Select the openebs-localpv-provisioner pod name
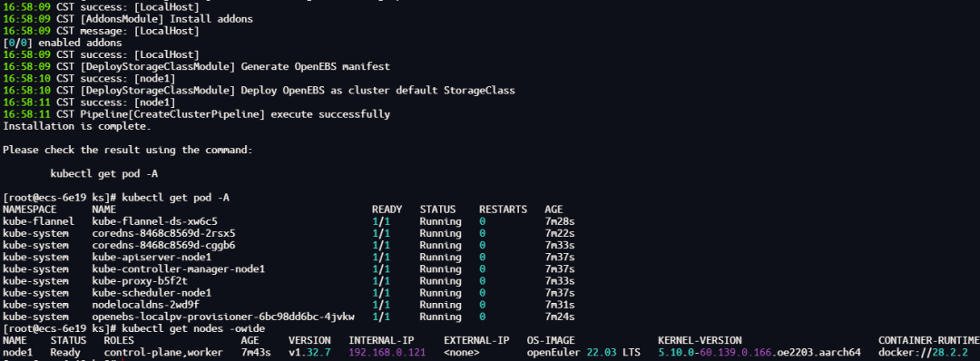This screenshot has width=980, height=361. tap(223, 317)
